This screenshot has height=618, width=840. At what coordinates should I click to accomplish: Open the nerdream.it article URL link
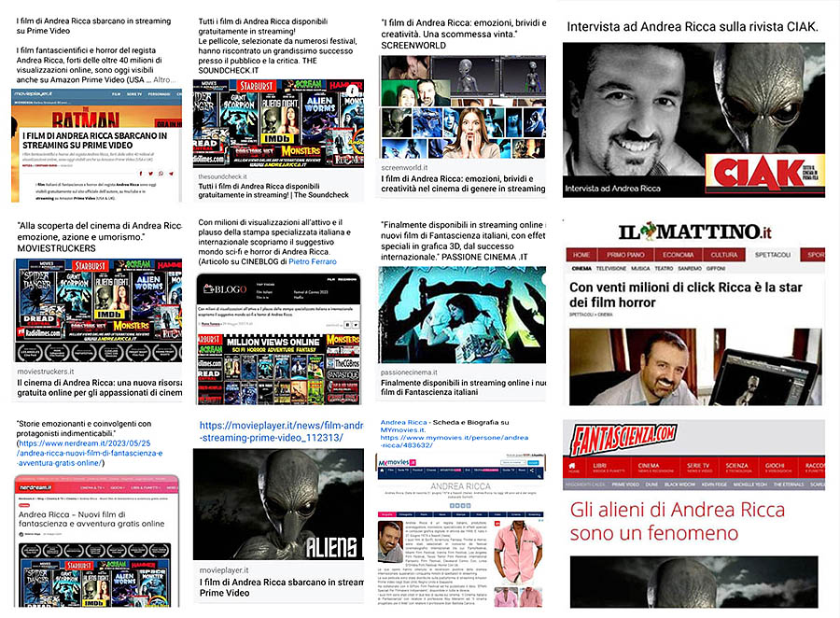90,453
